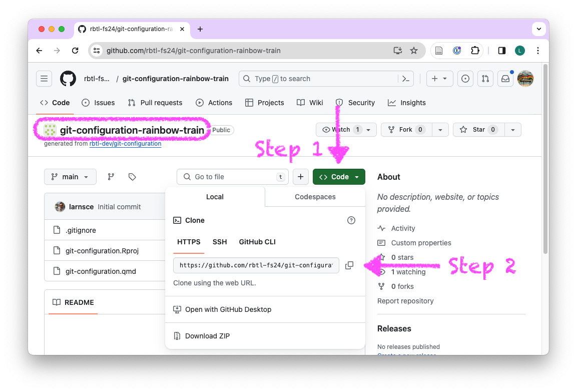The height and width of the screenshot is (392, 577).
Task: Select the SSH clone tab
Action: tap(220, 242)
